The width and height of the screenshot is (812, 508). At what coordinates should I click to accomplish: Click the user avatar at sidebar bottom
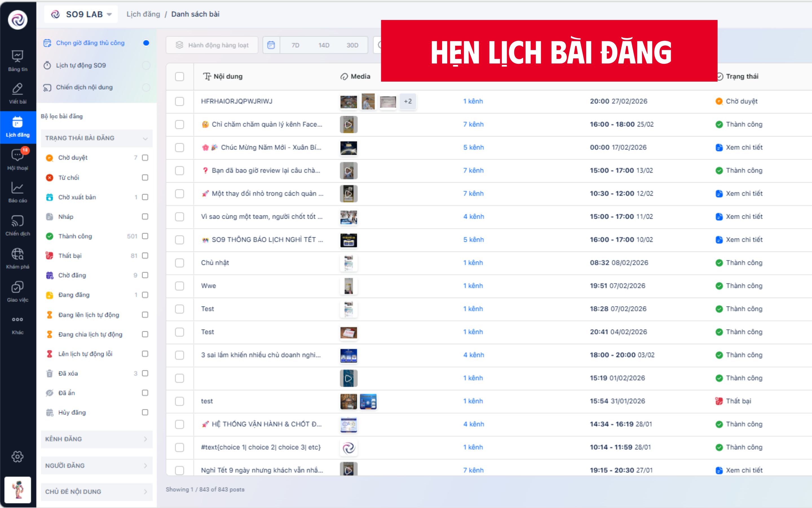click(18, 490)
